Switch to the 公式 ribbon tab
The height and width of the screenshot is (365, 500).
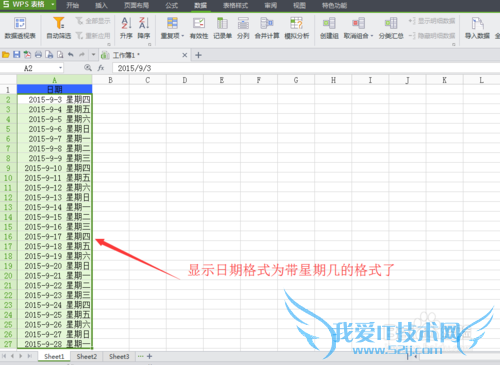point(172,5)
